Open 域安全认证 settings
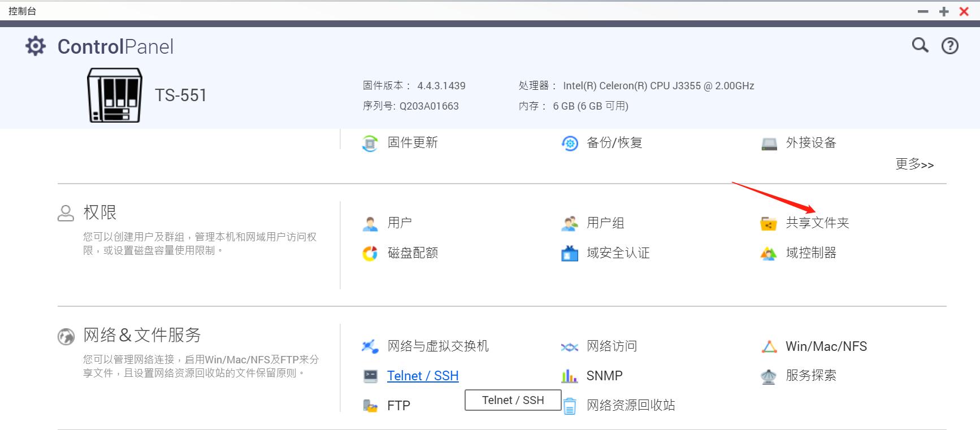 (618, 253)
